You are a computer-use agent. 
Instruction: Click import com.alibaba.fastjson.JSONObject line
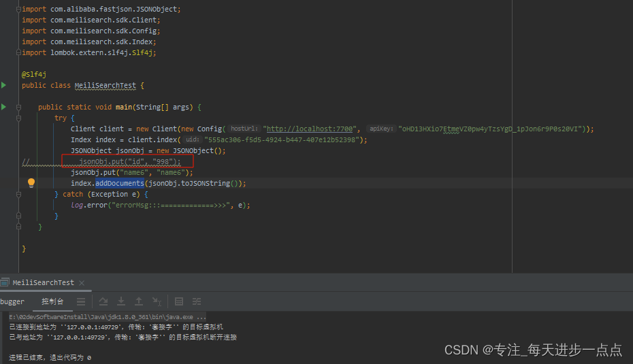[x=101, y=9]
